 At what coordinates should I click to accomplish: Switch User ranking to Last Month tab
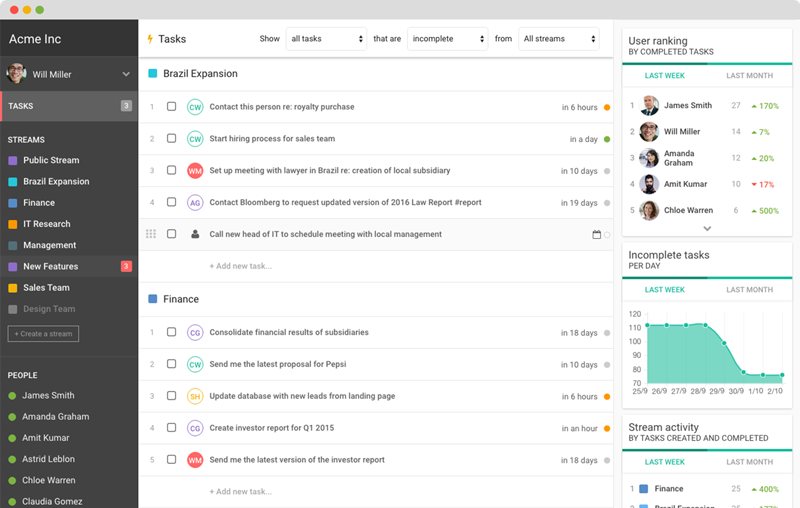click(x=749, y=75)
